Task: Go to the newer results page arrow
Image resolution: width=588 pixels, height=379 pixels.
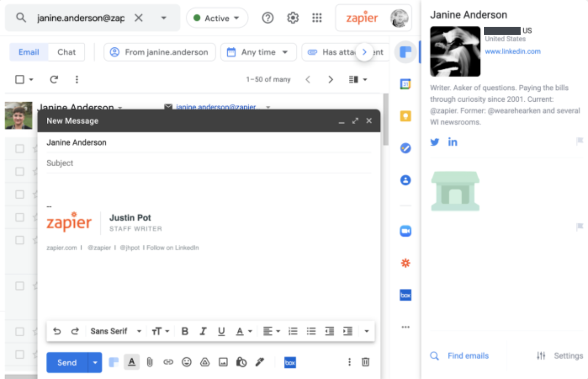Action: point(308,79)
